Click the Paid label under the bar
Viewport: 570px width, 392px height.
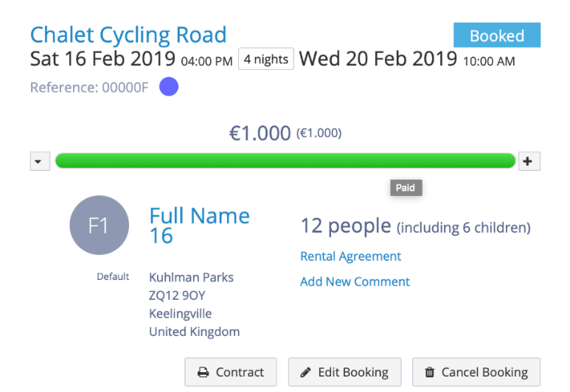[x=406, y=188]
